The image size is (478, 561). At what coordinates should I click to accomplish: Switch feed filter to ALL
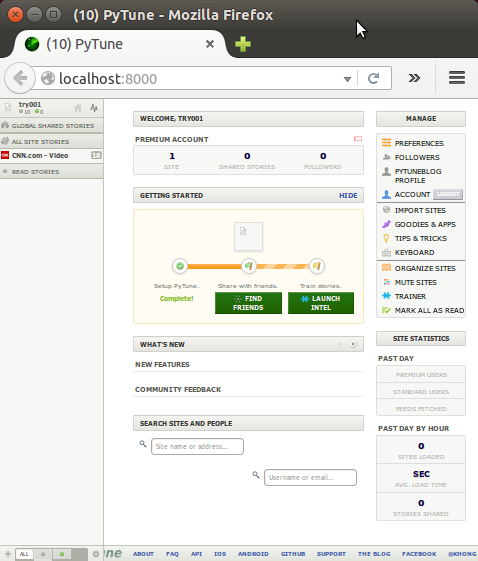[24, 554]
